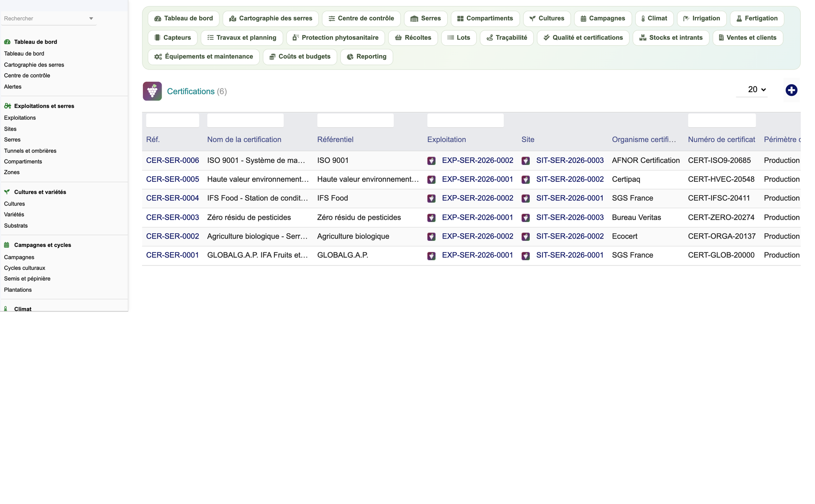The image size is (815, 504).
Task: Click the Exploitation column filter field
Action: 465,121
